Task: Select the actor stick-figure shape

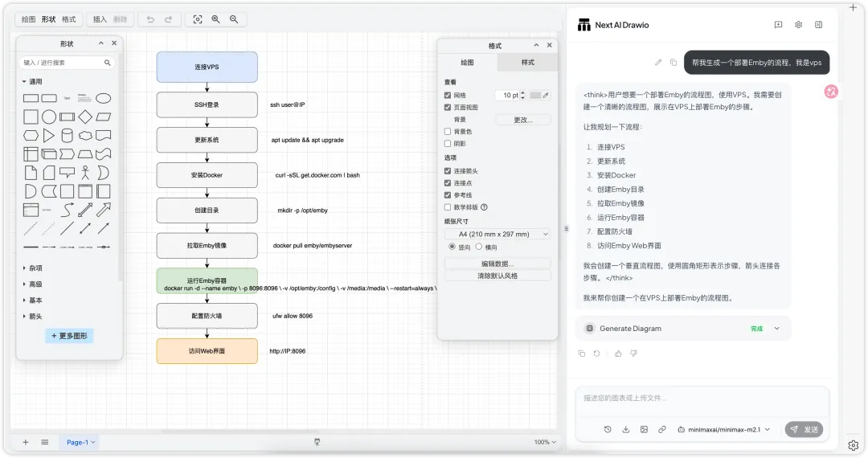Action: [x=85, y=173]
